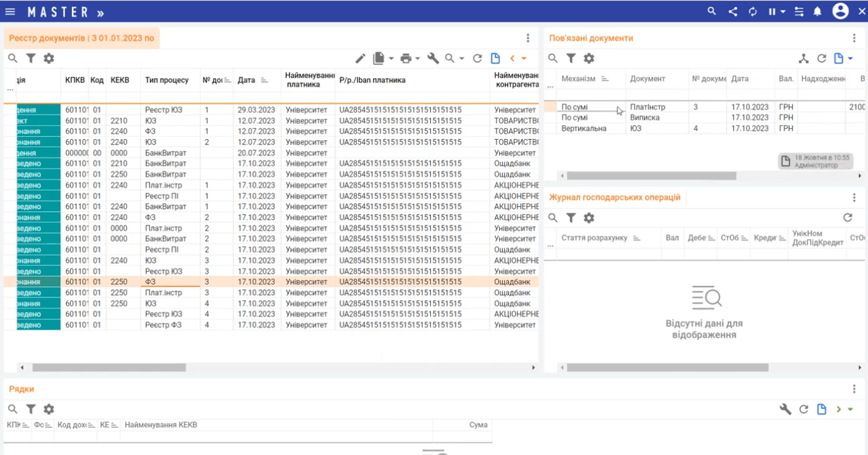Open filter in Пов'язані документи panel

click(571, 59)
